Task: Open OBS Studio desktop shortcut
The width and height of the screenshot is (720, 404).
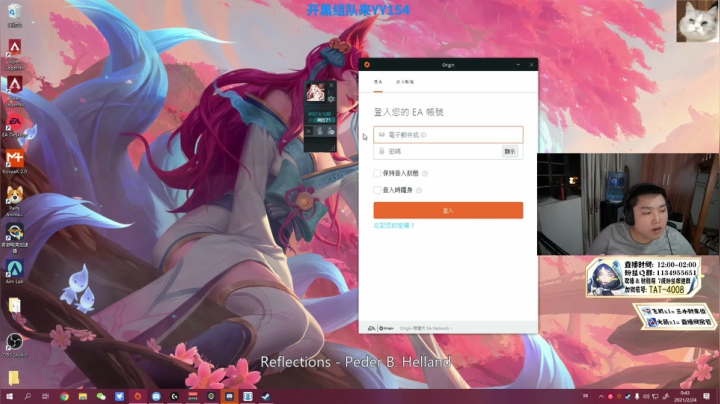Action: click(15, 345)
